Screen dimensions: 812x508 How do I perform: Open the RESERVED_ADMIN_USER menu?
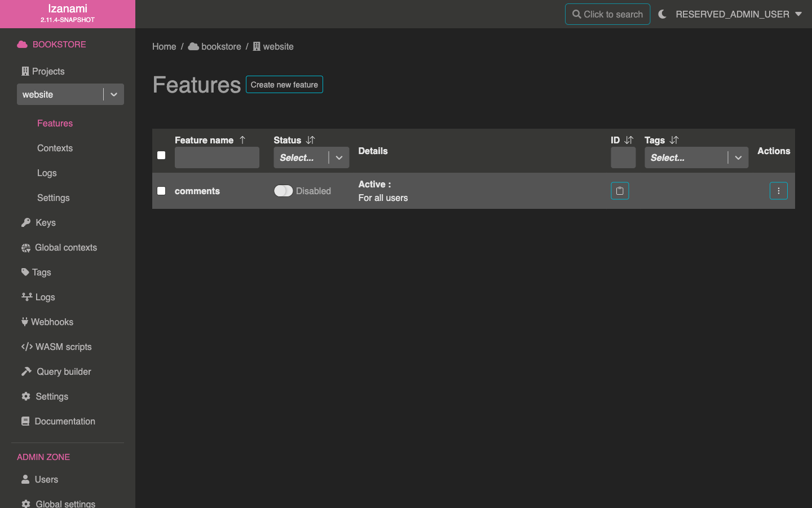coord(738,14)
